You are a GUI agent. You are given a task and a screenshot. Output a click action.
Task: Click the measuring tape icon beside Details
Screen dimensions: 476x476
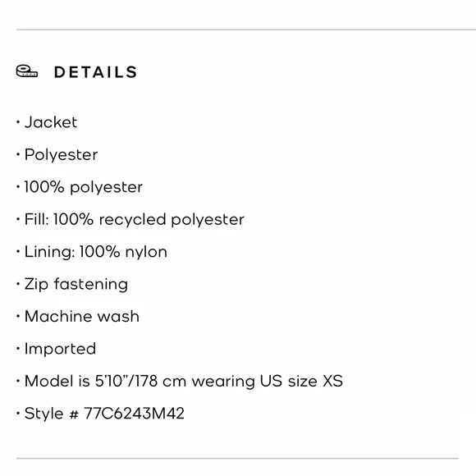point(27,71)
